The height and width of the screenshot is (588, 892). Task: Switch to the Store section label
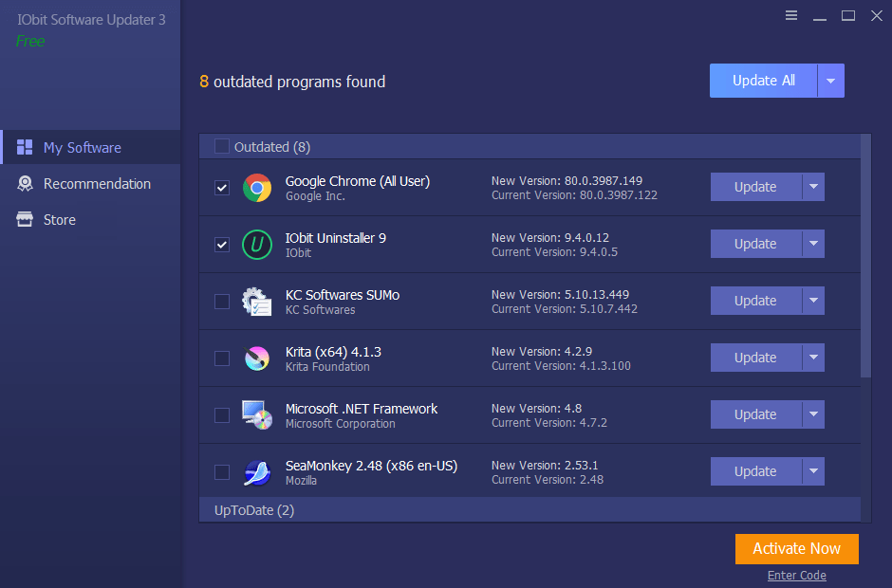(x=60, y=219)
